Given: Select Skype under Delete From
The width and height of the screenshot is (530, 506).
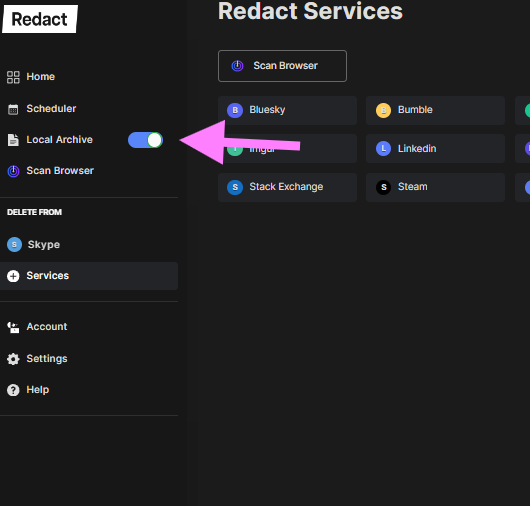Looking at the screenshot, I should (44, 245).
